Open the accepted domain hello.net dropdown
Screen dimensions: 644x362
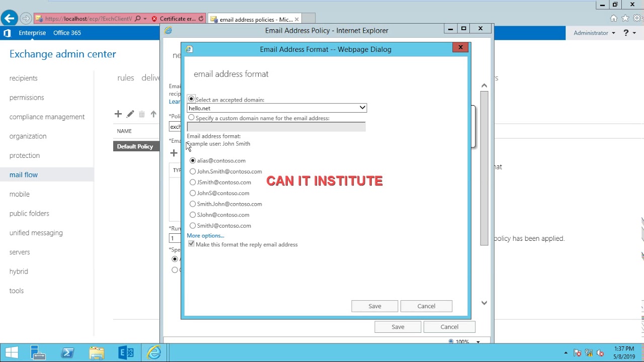click(x=277, y=108)
